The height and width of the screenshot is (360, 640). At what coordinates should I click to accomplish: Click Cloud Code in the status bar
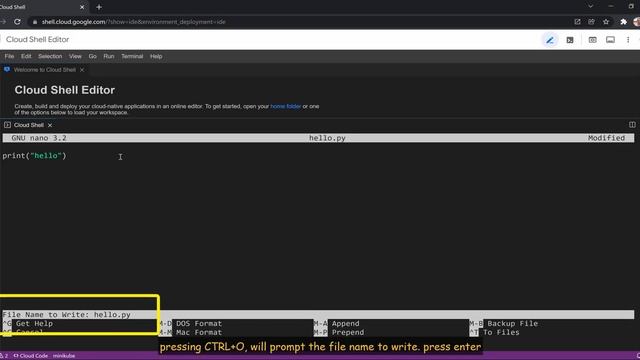tap(31, 356)
